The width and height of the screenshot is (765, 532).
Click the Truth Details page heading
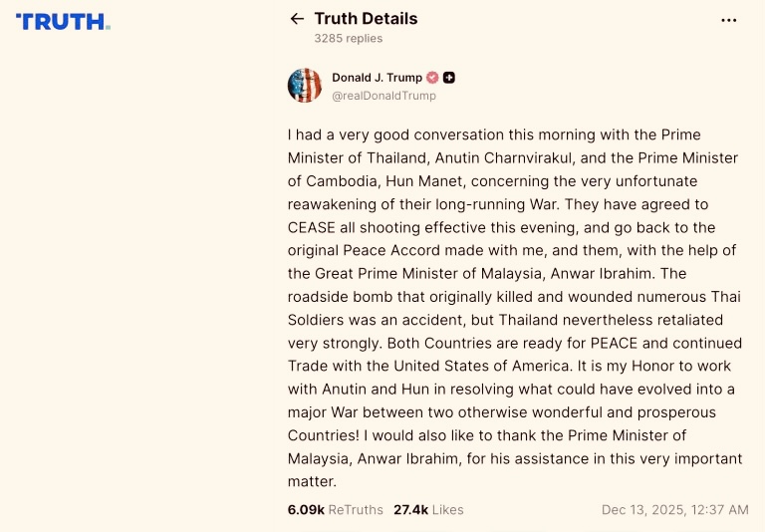pyautogui.click(x=366, y=19)
